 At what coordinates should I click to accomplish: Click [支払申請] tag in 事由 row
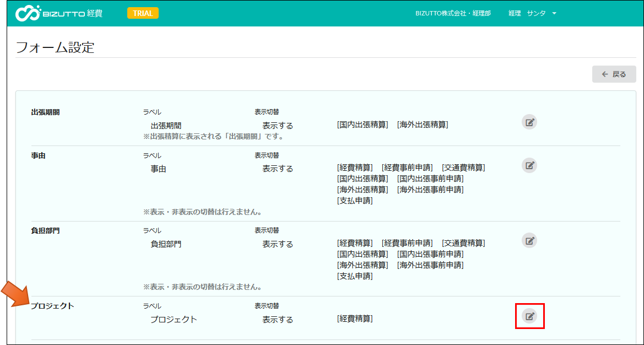[355, 201]
